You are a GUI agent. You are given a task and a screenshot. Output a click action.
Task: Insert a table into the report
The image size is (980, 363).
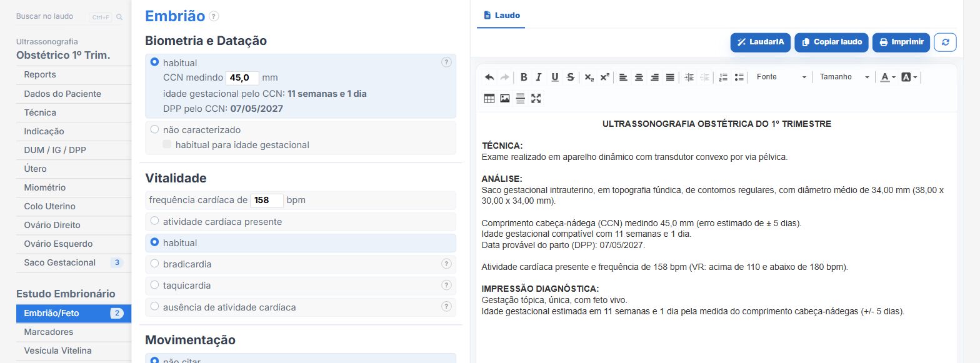click(x=489, y=98)
